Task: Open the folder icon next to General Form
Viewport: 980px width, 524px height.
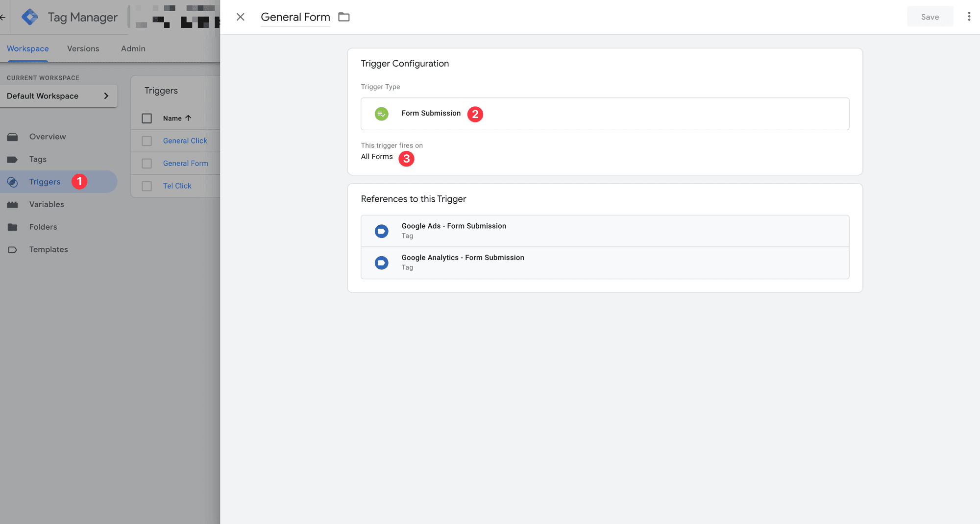Action: point(344,17)
